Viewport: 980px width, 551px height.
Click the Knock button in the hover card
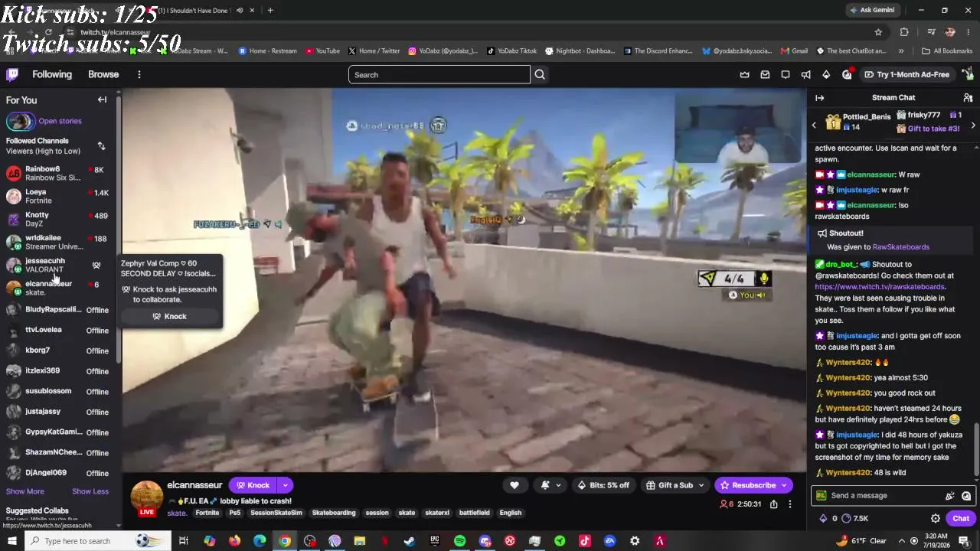pos(170,316)
